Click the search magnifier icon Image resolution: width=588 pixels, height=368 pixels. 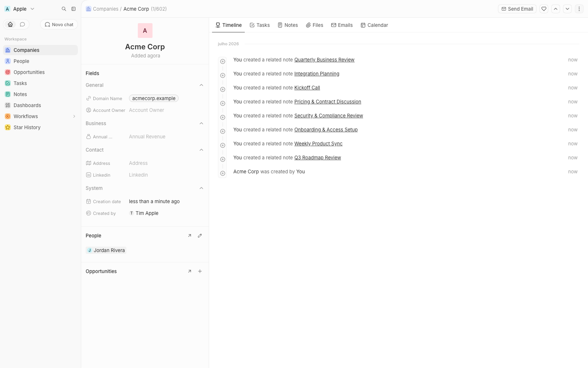[x=64, y=9]
